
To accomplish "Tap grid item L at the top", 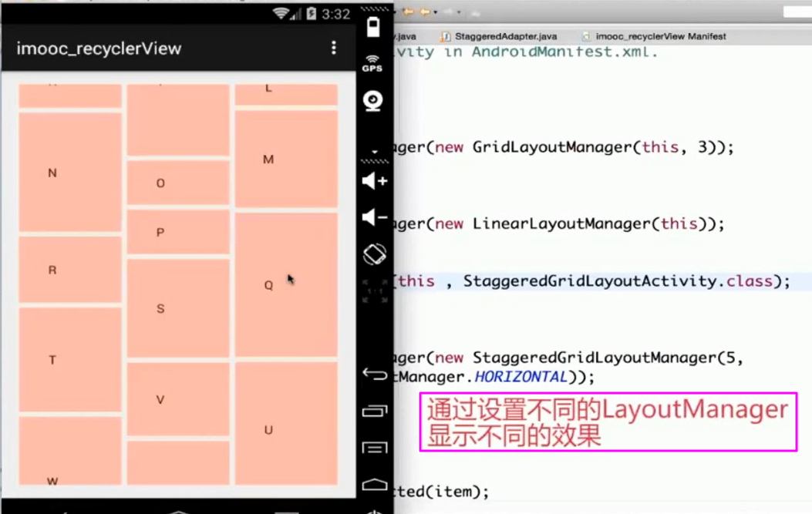I will coord(286,95).
